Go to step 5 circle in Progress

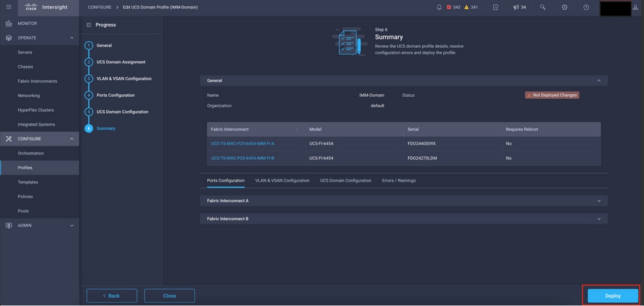pos(88,112)
